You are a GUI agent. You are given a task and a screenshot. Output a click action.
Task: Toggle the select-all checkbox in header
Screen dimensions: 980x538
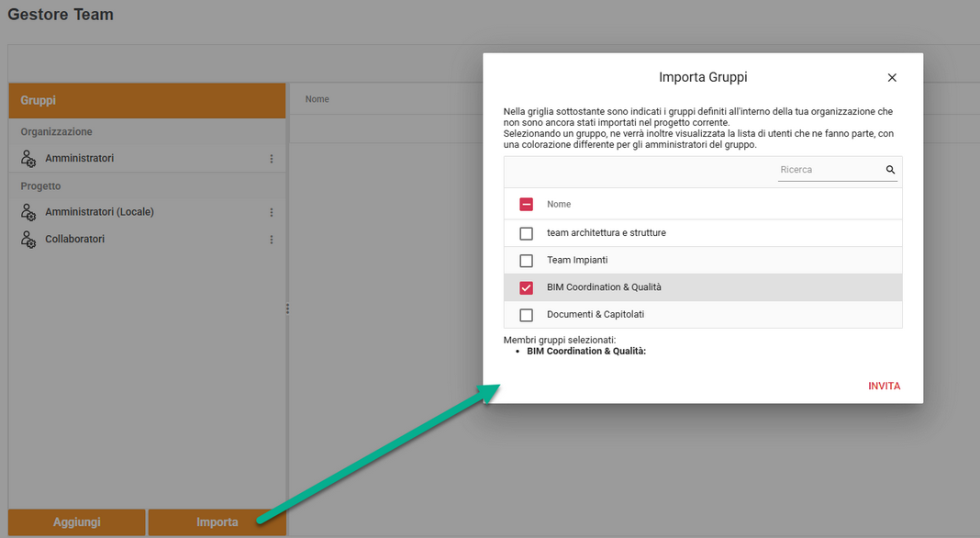coord(527,205)
